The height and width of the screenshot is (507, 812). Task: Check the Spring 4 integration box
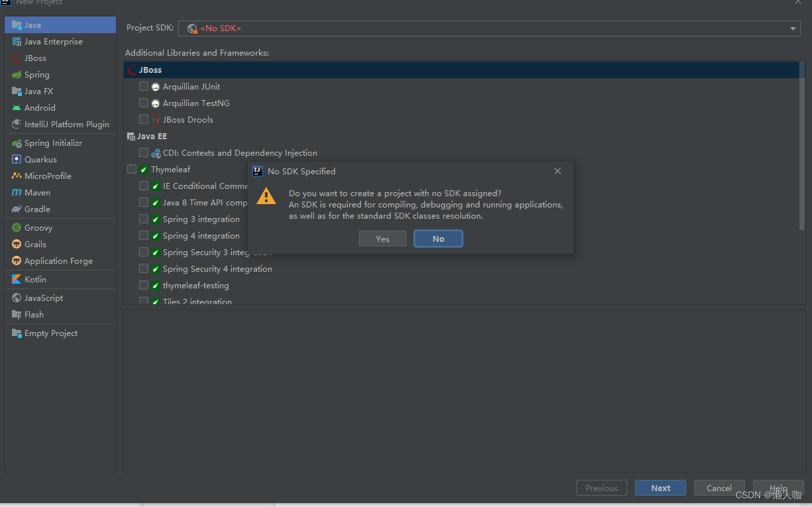(x=144, y=235)
